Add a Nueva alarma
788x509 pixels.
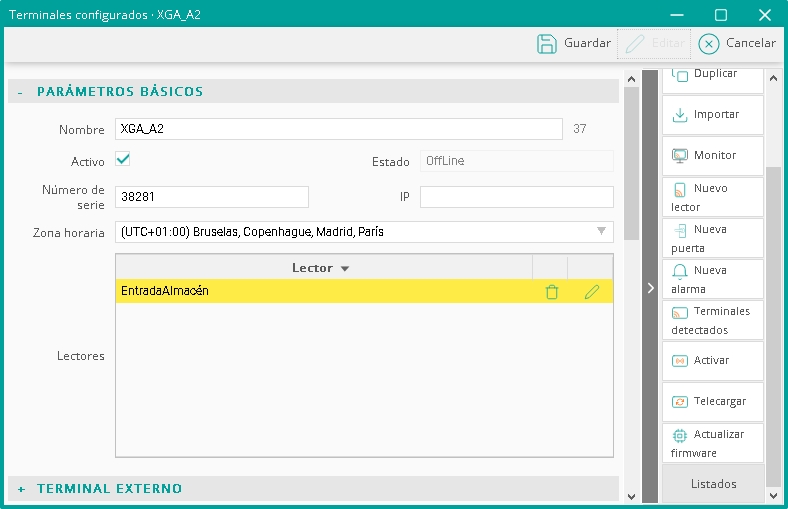coord(712,279)
